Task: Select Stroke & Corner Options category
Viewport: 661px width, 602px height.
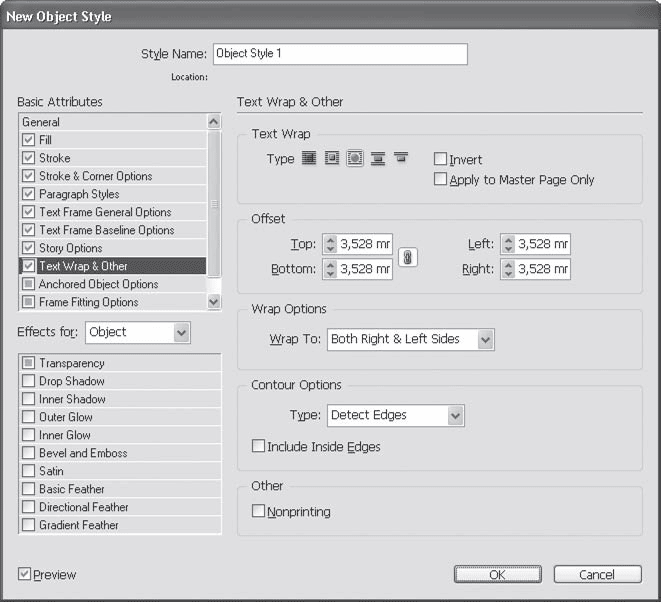Action: [95, 176]
